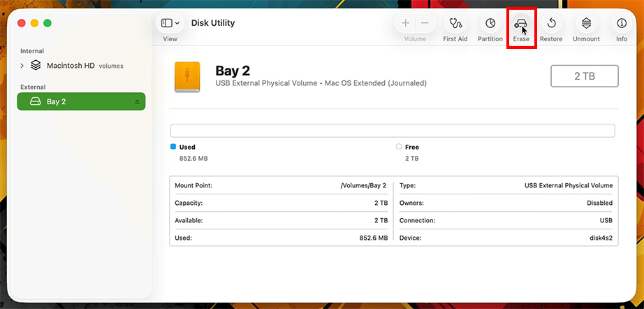Click the Type row's volume value
Viewport: 644px width, 309px height.
569,185
